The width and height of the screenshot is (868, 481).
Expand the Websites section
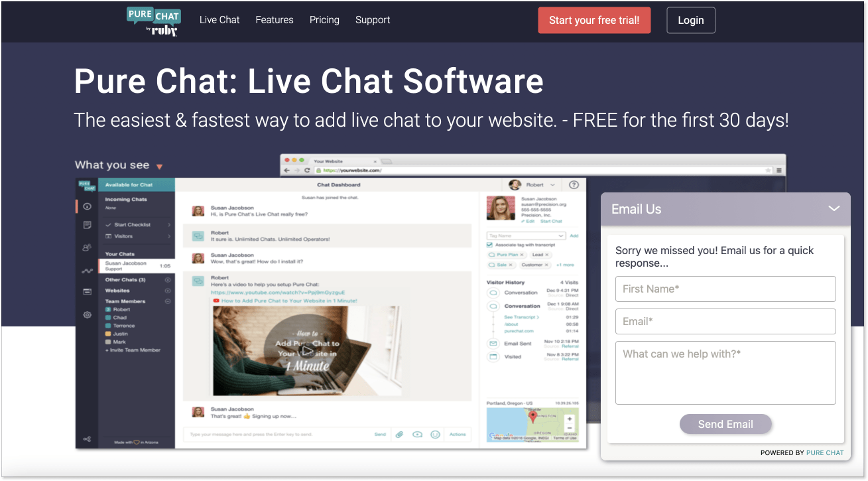(168, 291)
